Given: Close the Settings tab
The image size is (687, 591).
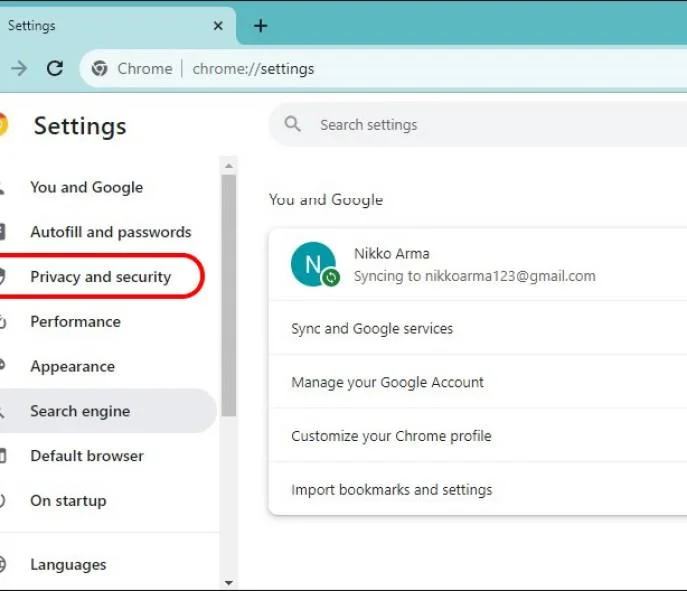Looking at the screenshot, I should click(218, 26).
